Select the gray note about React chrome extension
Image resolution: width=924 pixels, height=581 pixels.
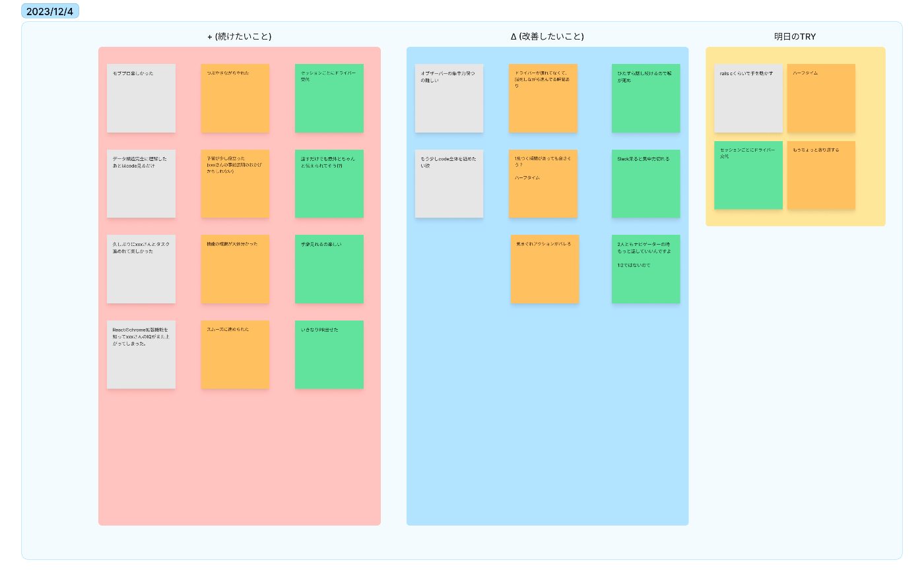[x=141, y=354]
